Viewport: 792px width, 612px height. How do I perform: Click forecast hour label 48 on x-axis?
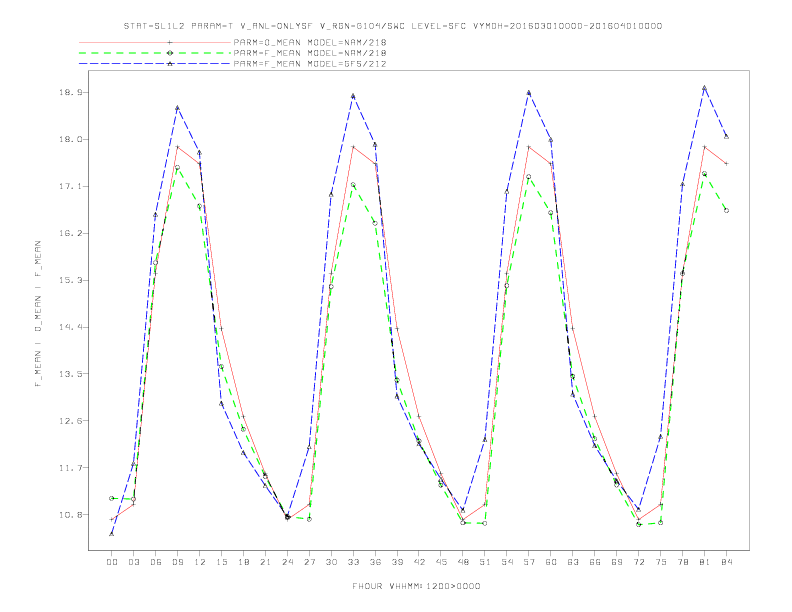click(463, 562)
